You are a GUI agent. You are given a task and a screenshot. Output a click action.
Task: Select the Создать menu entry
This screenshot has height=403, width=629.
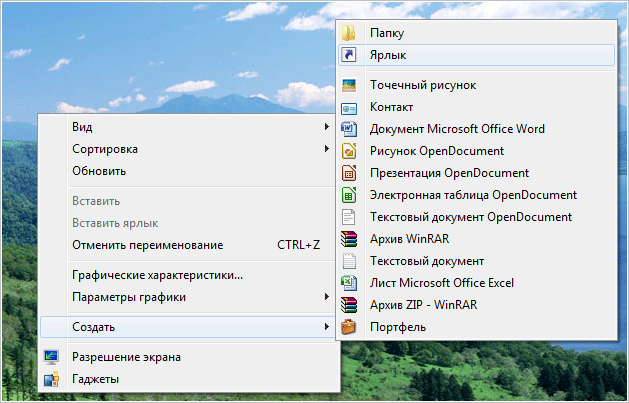(189, 327)
